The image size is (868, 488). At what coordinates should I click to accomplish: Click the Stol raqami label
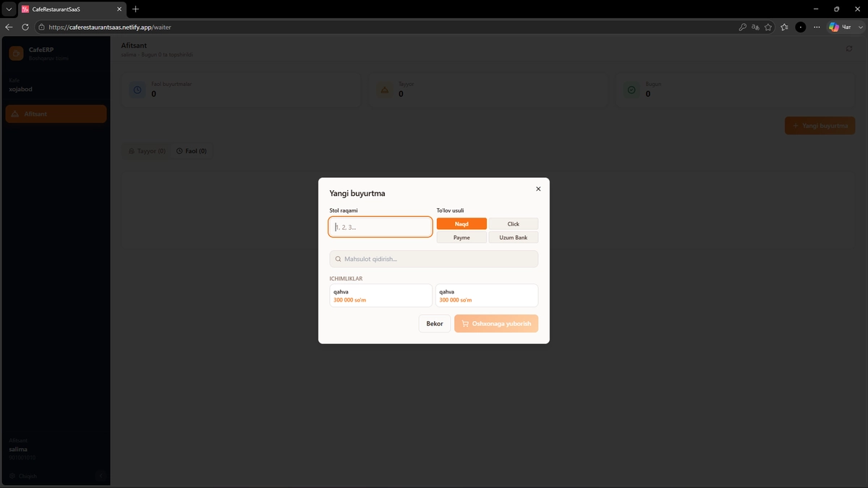pos(344,210)
